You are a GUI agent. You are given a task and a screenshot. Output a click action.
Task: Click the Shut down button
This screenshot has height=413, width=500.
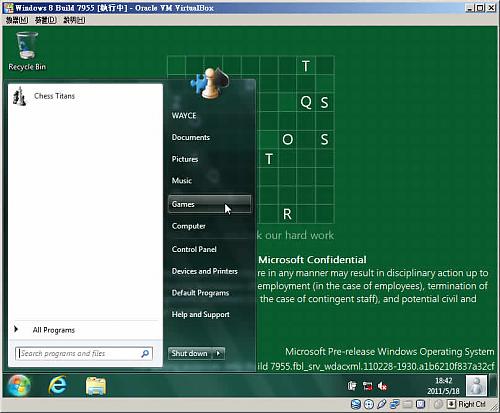pos(190,353)
